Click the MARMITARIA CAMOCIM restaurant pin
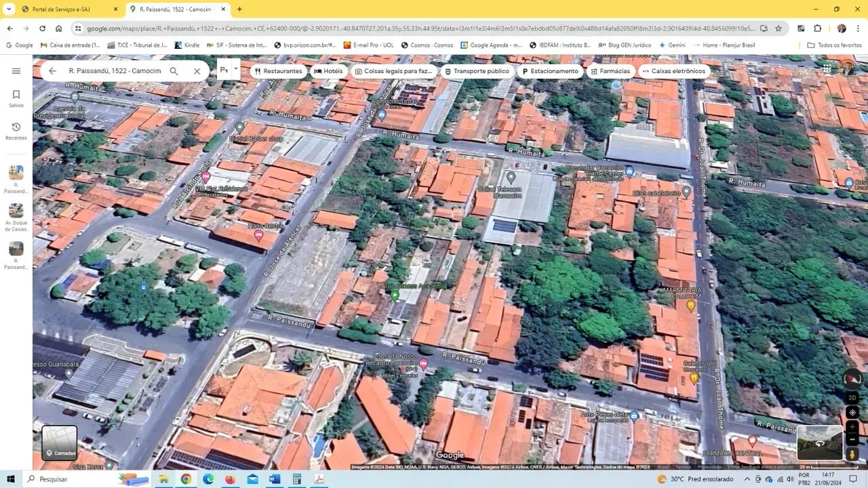The width and height of the screenshot is (868, 488). pyautogui.click(x=691, y=306)
